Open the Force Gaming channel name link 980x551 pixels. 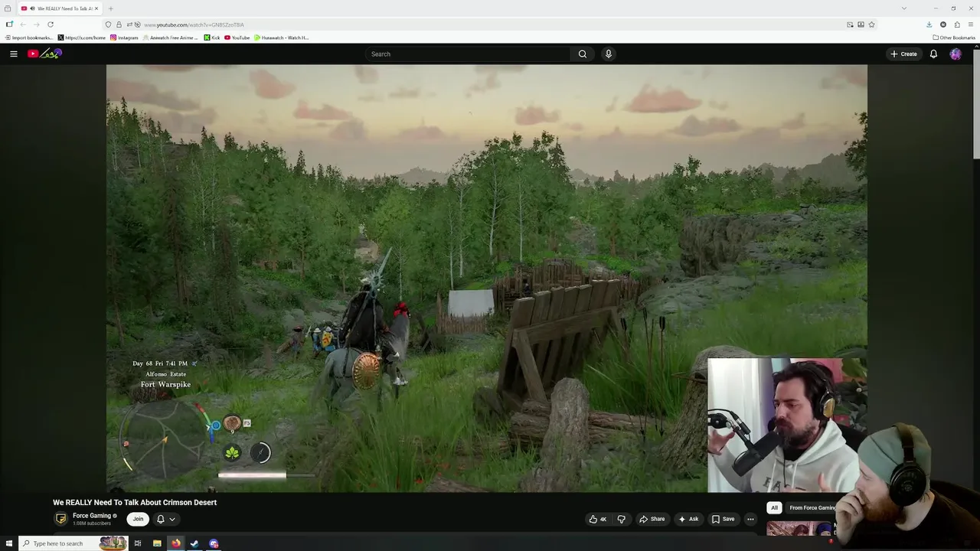tap(92, 516)
